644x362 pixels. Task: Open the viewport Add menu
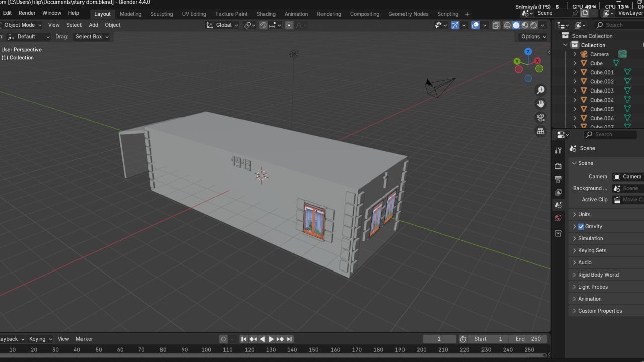pos(93,25)
